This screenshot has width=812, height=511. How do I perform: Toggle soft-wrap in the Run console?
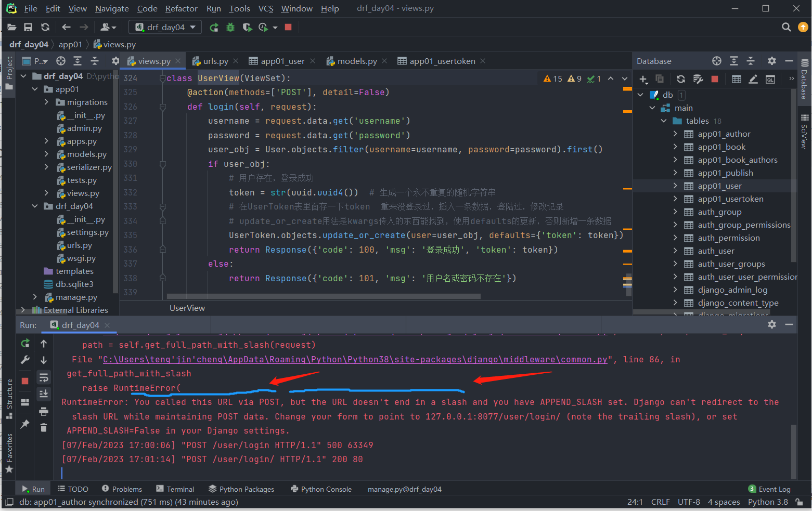click(x=44, y=377)
